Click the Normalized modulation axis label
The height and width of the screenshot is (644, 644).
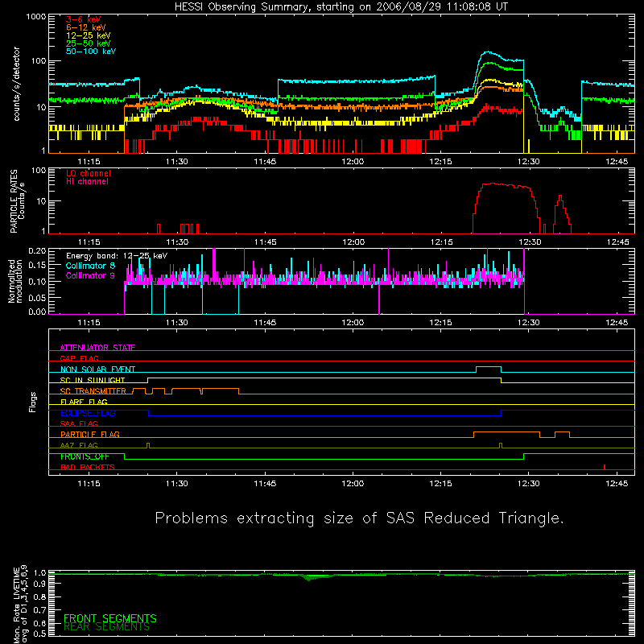tap(15, 281)
